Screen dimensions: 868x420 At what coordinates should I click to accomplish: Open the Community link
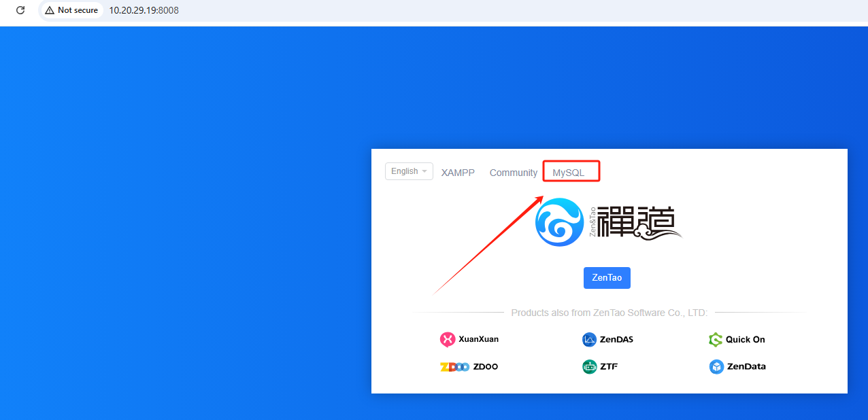pos(514,173)
